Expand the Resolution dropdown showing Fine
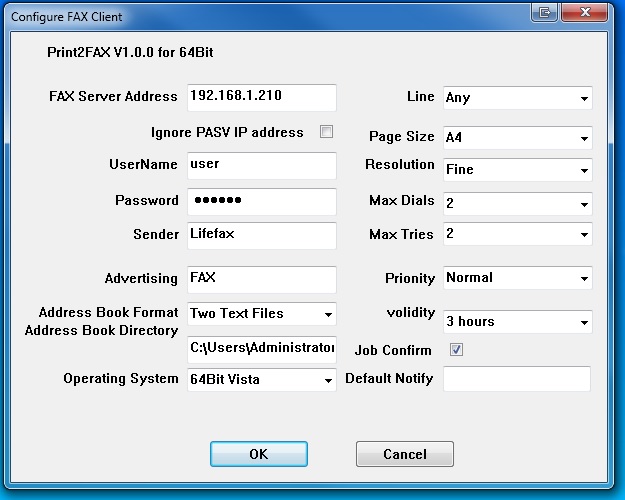The height and width of the screenshot is (500, 625). (x=517, y=170)
